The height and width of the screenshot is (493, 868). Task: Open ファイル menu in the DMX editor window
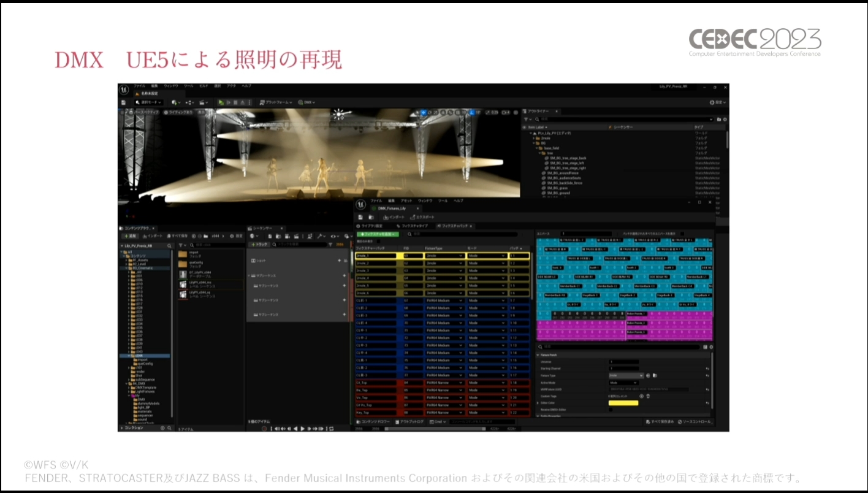376,201
